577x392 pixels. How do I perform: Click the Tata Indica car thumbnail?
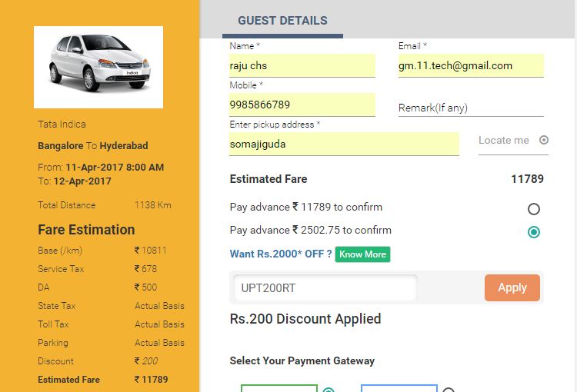click(x=98, y=67)
